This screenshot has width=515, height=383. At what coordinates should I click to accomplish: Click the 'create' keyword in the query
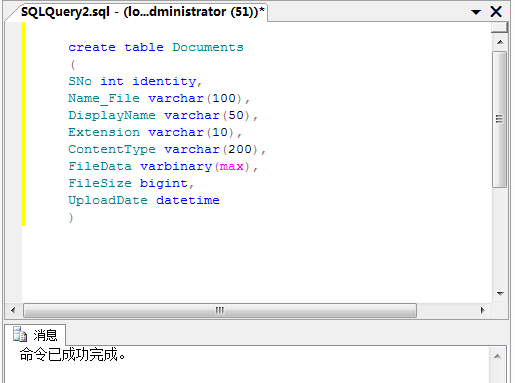[92, 47]
